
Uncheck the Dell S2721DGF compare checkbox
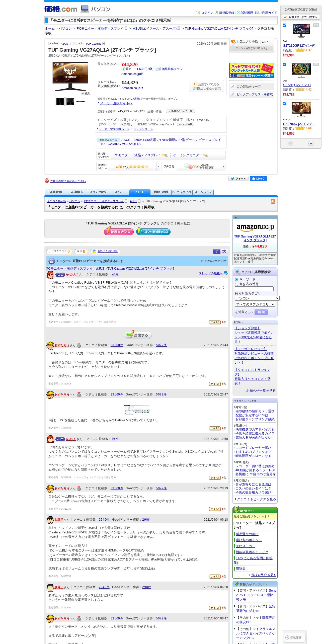(x=285, y=25)
